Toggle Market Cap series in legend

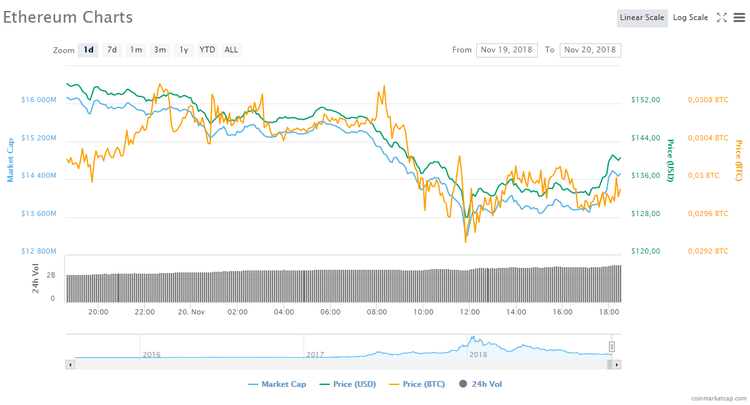277,384
